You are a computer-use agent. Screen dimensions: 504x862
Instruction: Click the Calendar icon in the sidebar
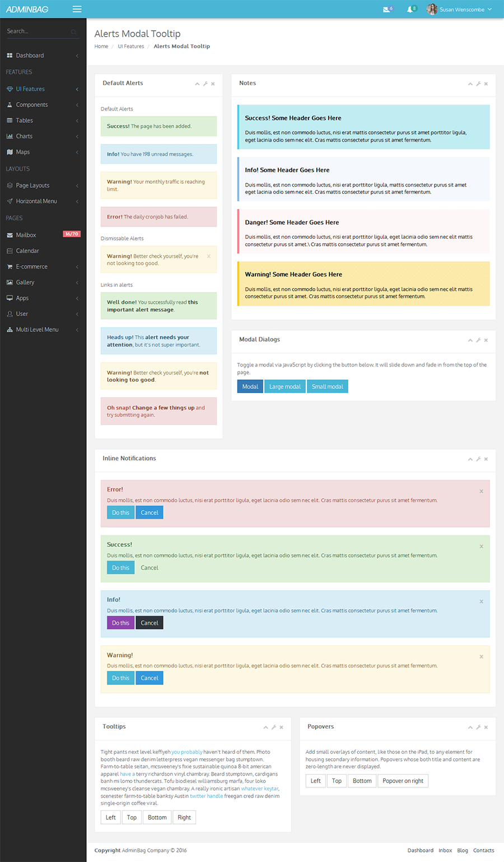pyautogui.click(x=10, y=251)
